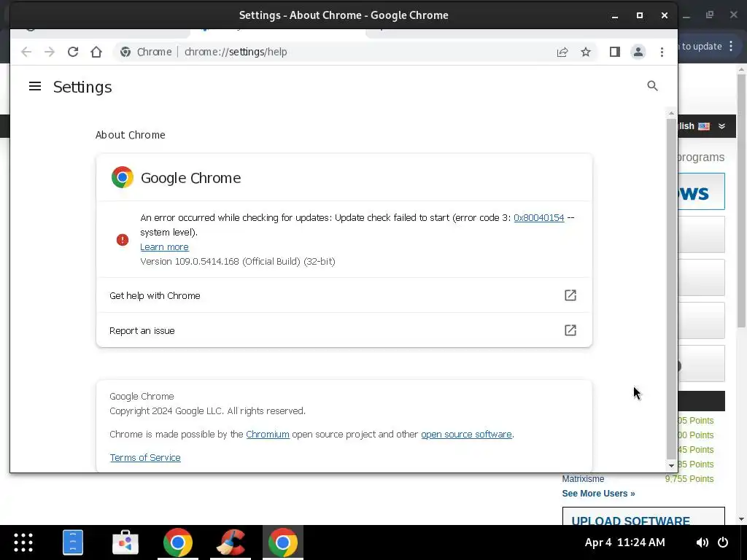Open the software store taskbar icon
This screenshot has width=747, height=560.
125,542
